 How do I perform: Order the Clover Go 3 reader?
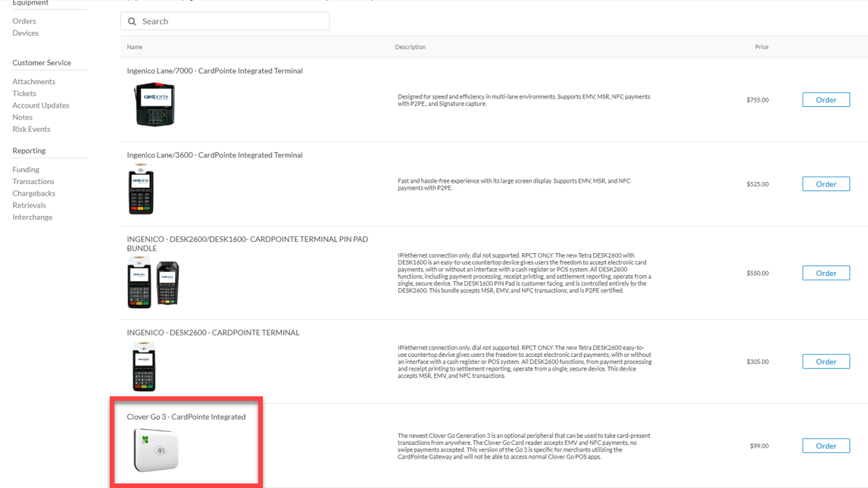tap(826, 446)
